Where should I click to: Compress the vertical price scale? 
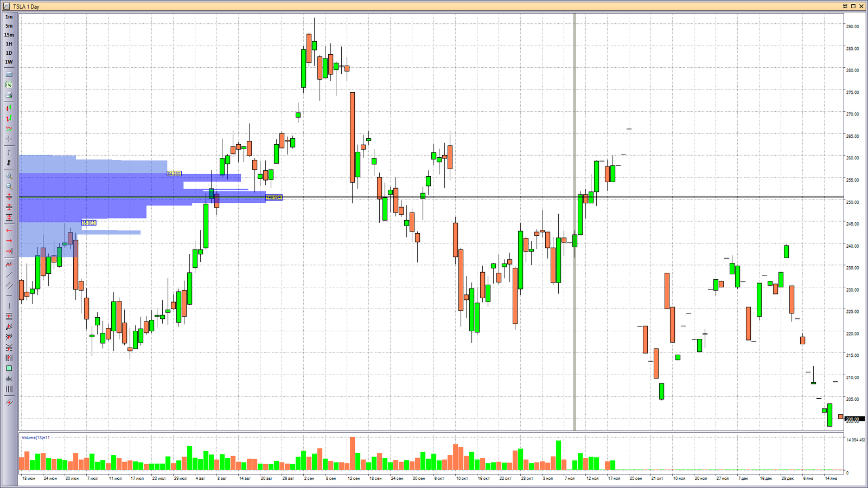pyautogui.click(x=9, y=207)
